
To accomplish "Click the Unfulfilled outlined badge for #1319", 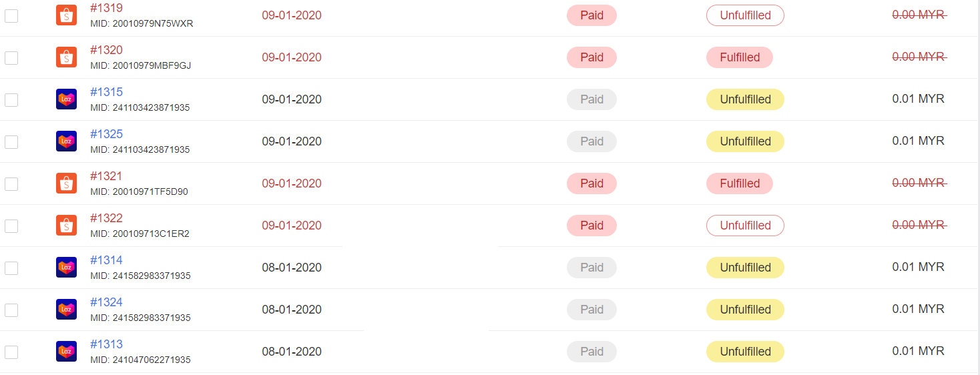I will (x=745, y=15).
